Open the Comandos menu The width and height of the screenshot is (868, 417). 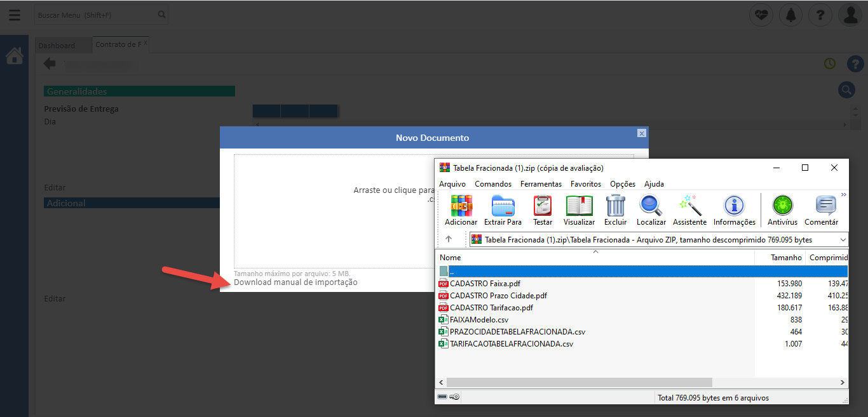492,184
